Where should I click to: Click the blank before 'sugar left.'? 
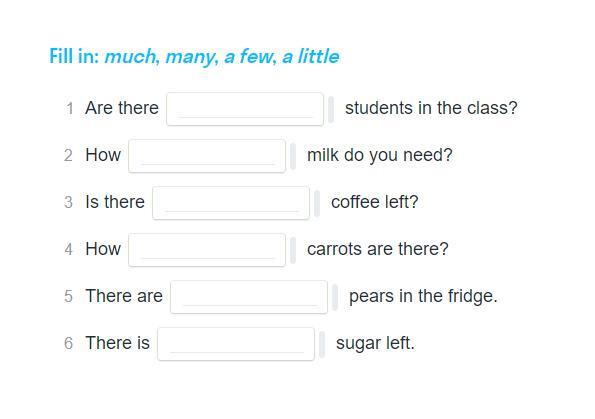[236, 344]
